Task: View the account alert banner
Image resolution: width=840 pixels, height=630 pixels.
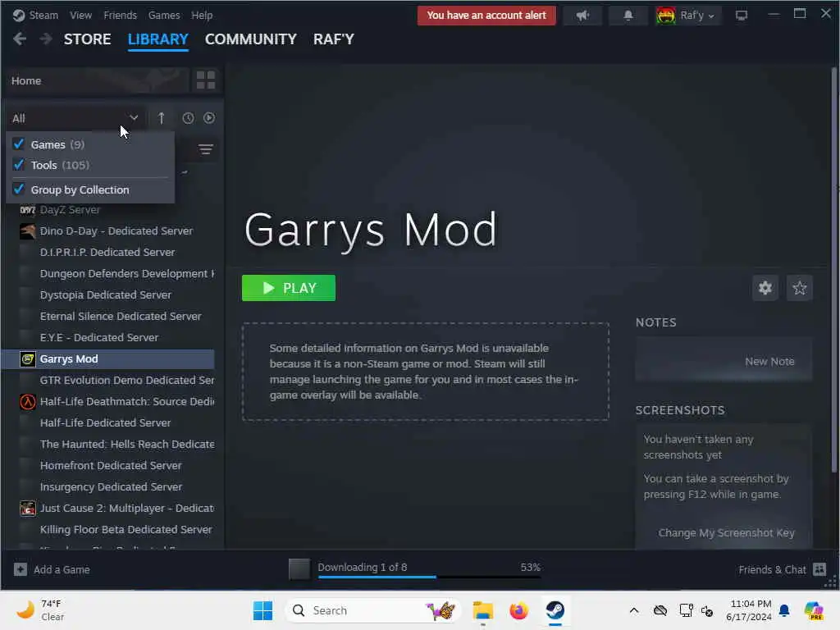Action: (x=486, y=16)
